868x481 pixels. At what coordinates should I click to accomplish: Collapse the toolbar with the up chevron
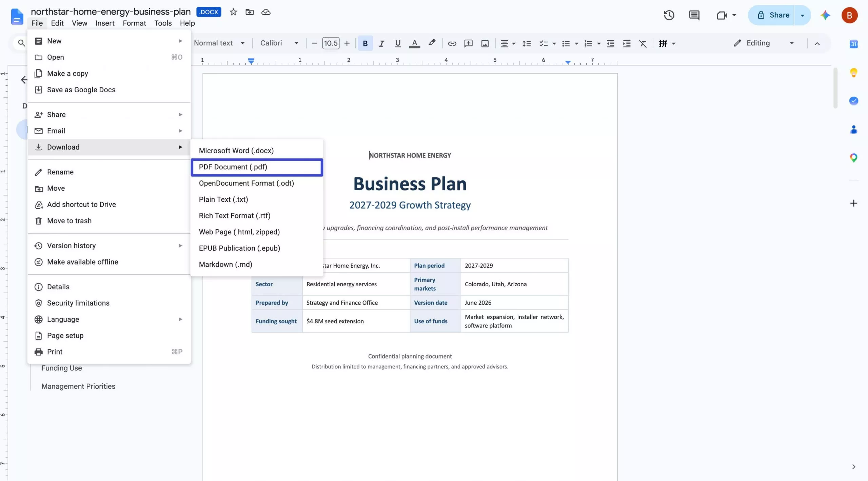point(817,43)
